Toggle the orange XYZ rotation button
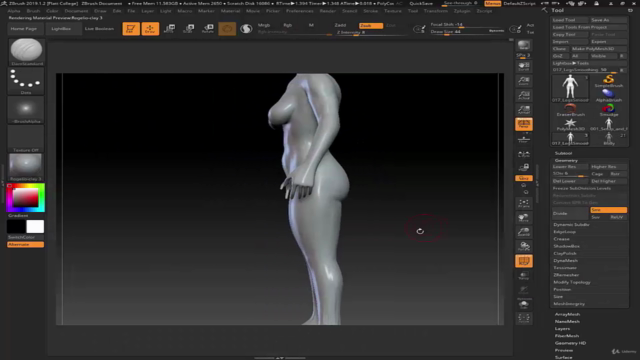The height and width of the screenshot is (360, 640). click(x=524, y=178)
